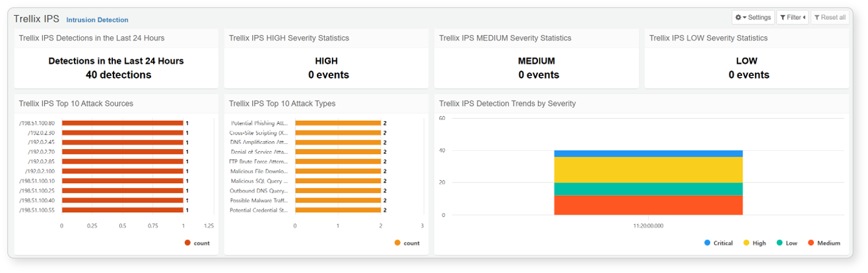This screenshot has height=273, width=868.
Task: Select the /198.51.100.25 source bar
Action: tap(122, 191)
